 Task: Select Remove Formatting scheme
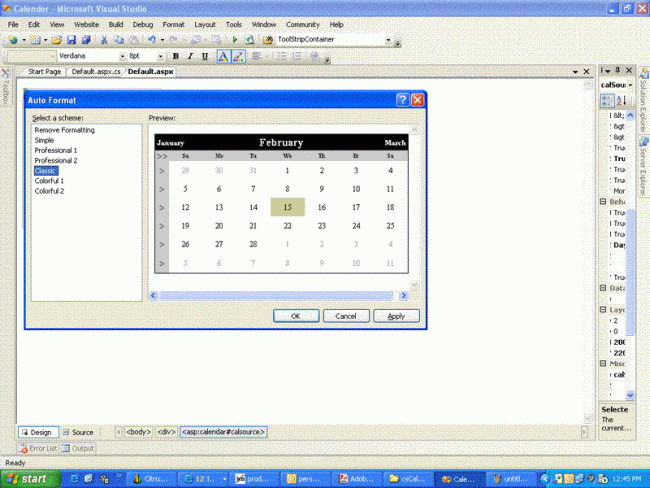coord(64,130)
